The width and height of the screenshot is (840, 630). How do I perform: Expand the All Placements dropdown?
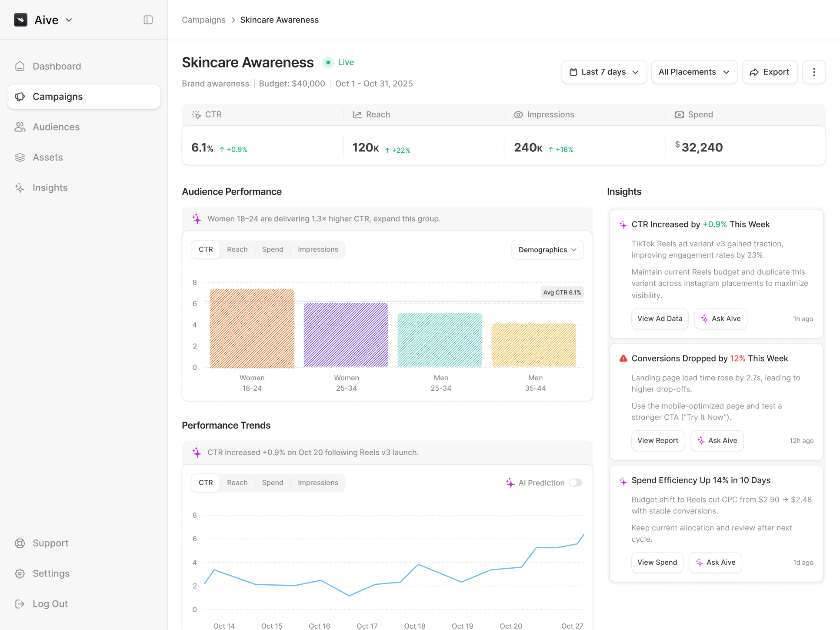click(694, 72)
